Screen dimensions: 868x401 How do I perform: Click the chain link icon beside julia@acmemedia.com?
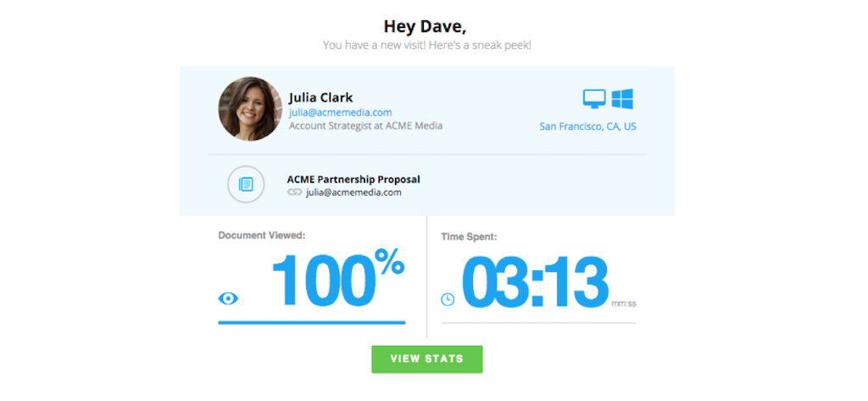coord(294,192)
